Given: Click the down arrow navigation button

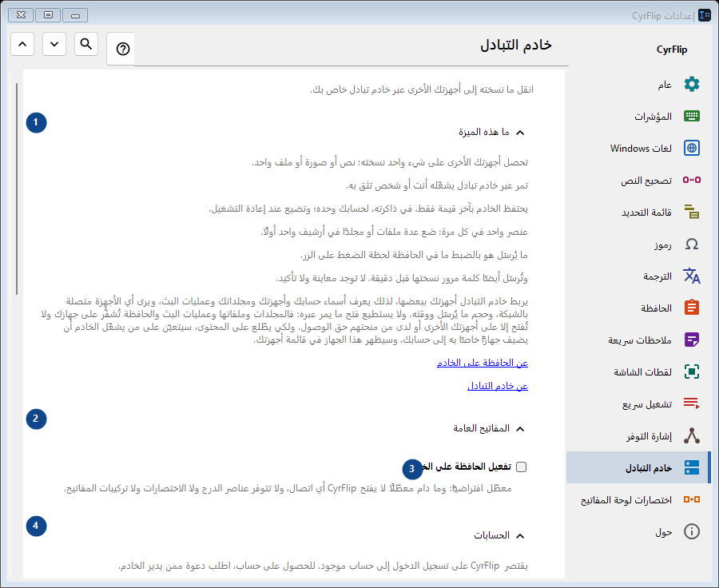Looking at the screenshot, I should tap(54, 44).
